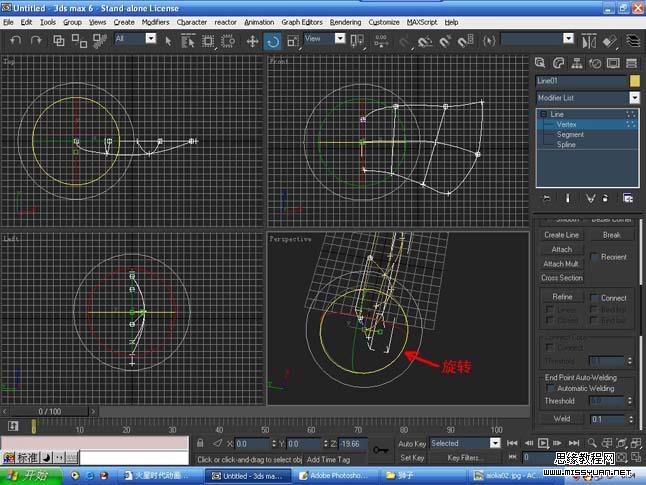
Task: Enable the Automatic Welding checkbox
Action: [550, 389]
